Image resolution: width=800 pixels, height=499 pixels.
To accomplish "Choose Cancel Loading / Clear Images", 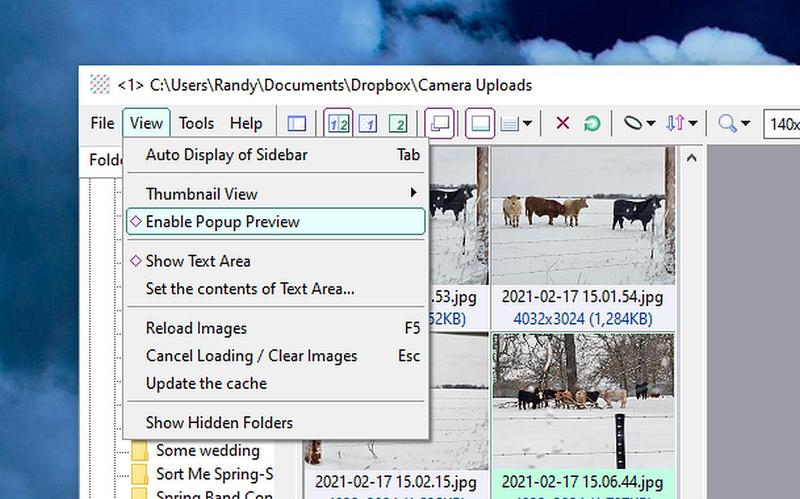I will click(276, 356).
